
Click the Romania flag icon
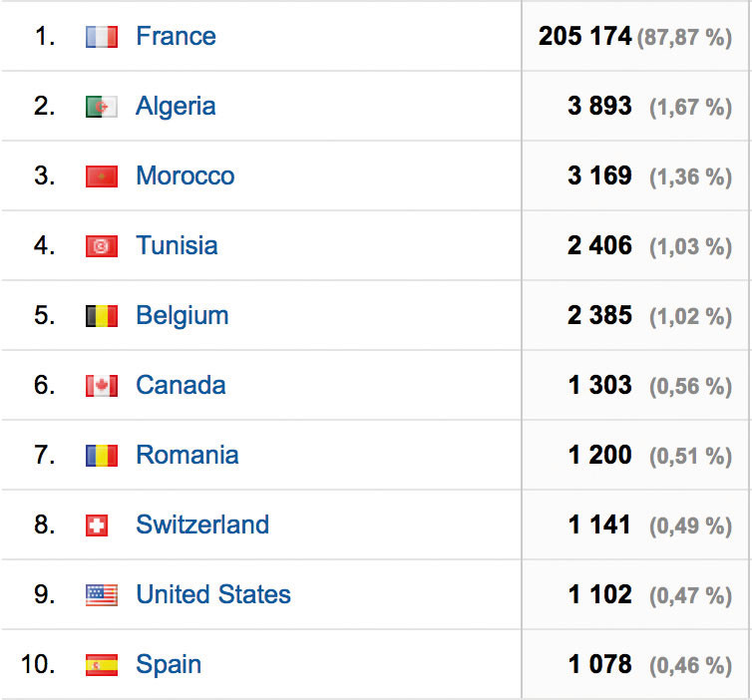click(102, 456)
